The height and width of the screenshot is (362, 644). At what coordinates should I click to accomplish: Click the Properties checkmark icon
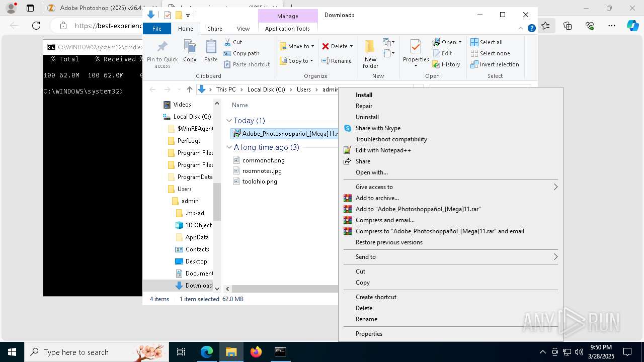416,47
